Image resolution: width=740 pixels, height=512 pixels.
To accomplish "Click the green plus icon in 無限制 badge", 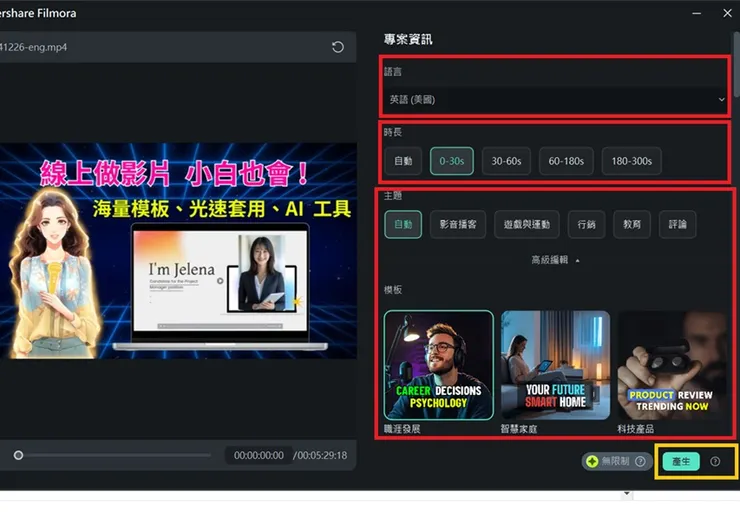I will pyautogui.click(x=592, y=462).
